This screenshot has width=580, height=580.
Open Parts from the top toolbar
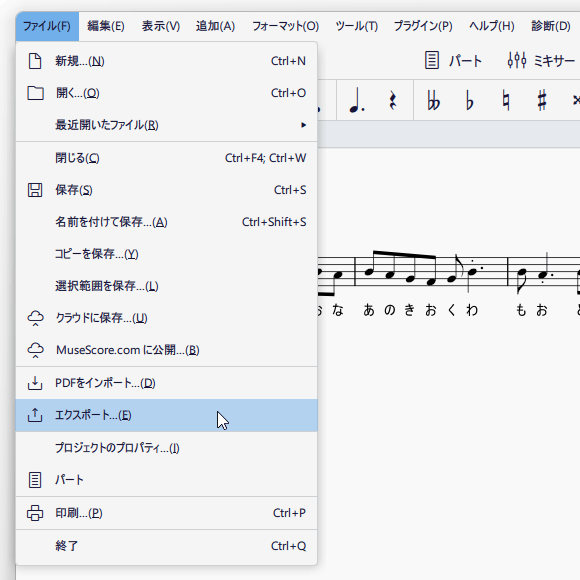(x=453, y=61)
